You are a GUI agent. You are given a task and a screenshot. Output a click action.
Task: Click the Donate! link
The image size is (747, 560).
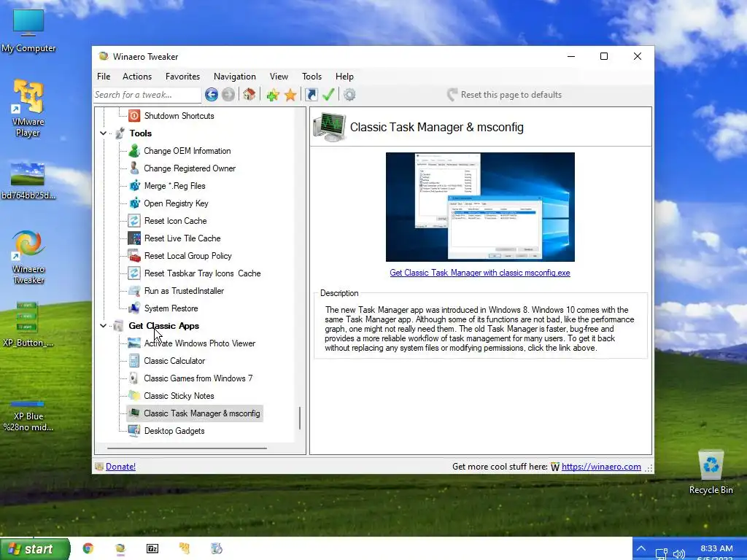120,467
